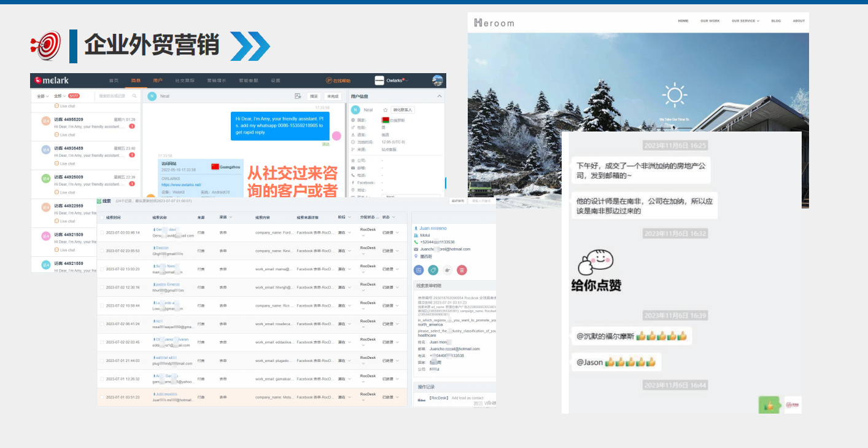Expand OUR SERVICE menu on Heroom site

point(745,21)
